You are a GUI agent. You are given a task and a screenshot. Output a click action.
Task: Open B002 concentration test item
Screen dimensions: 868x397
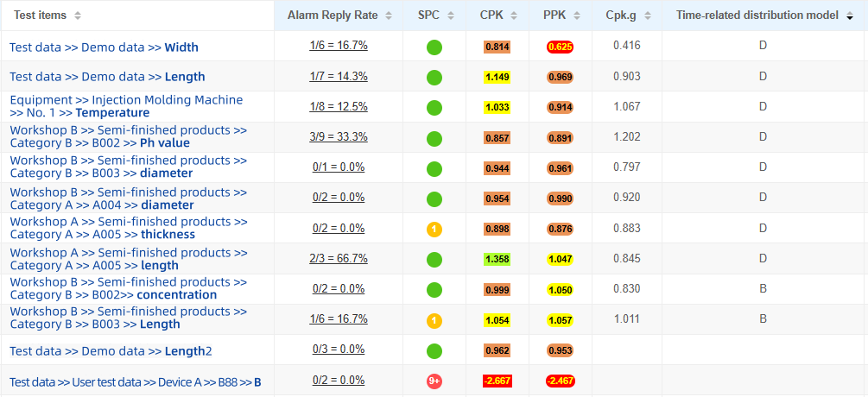coord(129,288)
